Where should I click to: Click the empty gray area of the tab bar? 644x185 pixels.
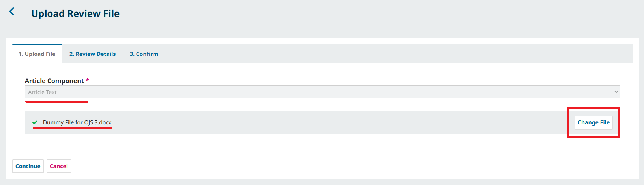pyautogui.click(x=395, y=54)
